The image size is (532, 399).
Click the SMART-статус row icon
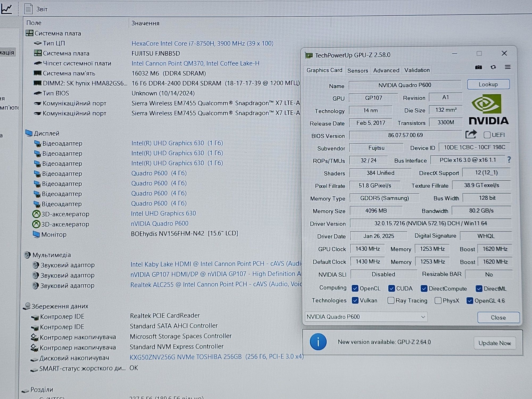click(x=34, y=370)
